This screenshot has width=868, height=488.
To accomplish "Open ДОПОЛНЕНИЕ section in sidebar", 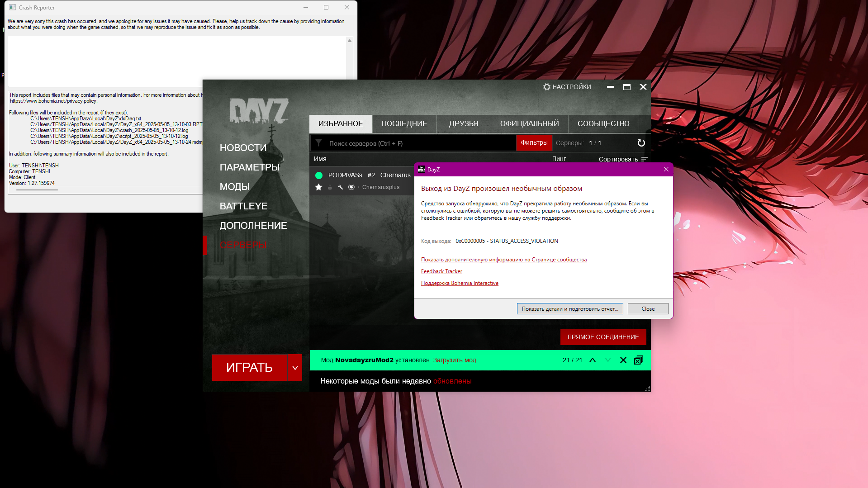I will (253, 226).
